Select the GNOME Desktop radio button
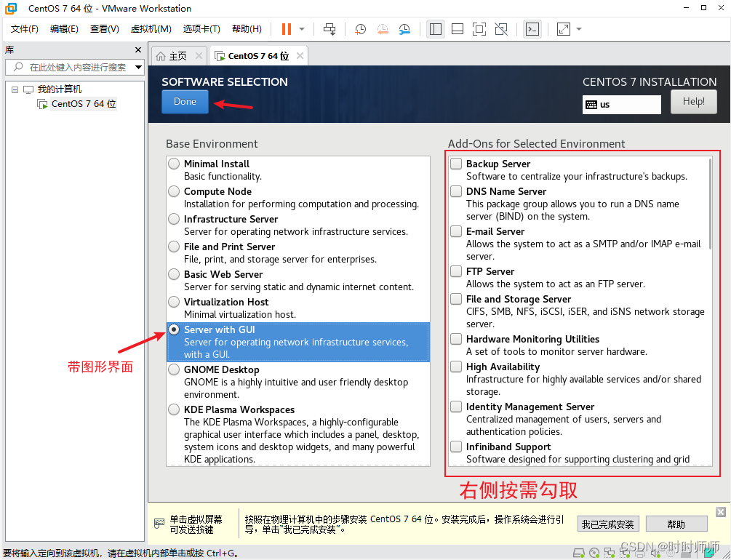731x560 pixels. [x=174, y=369]
